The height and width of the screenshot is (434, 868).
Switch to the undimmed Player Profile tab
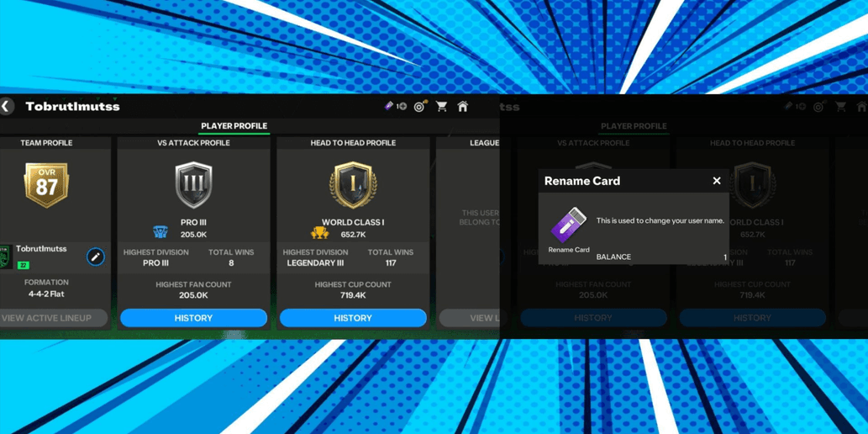pyautogui.click(x=234, y=126)
